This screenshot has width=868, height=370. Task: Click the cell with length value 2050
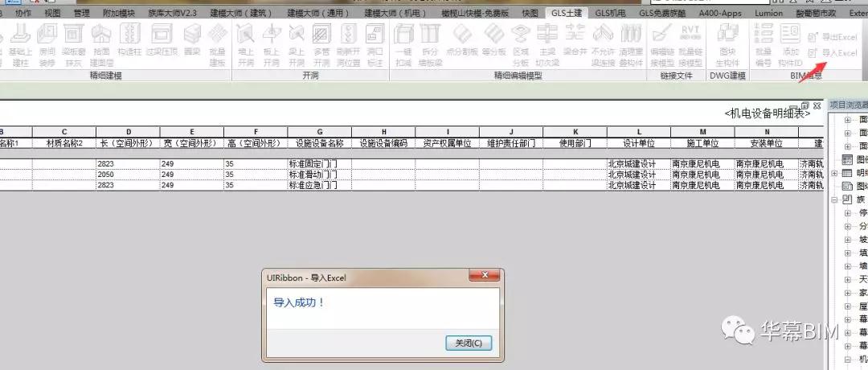click(x=128, y=175)
